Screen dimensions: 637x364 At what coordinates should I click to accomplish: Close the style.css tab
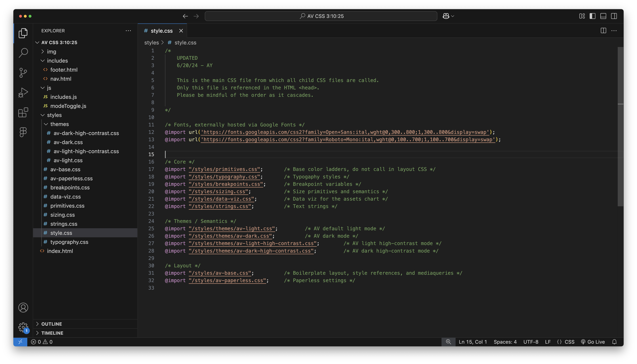tap(181, 31)
